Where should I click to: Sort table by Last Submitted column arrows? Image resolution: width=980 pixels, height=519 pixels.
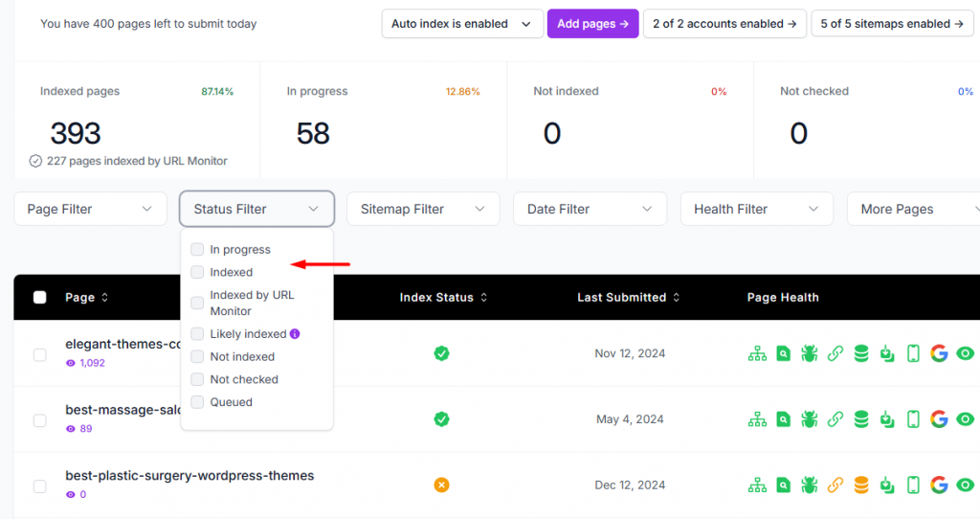[x=677, y=298]
